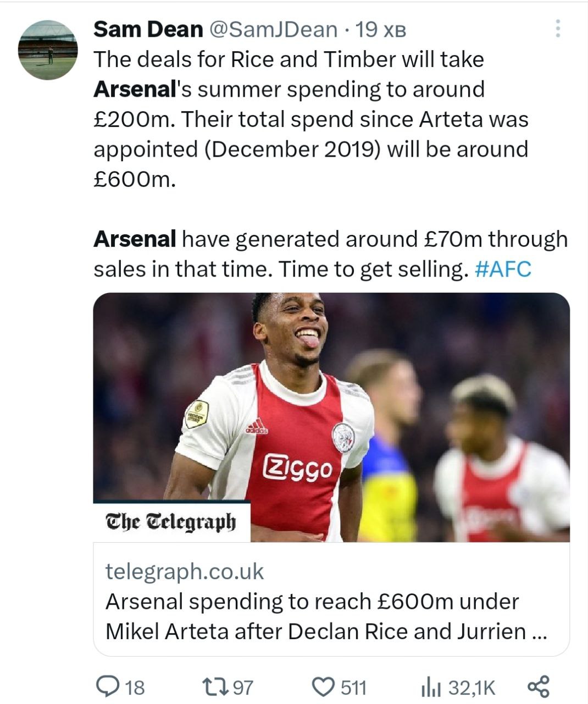The width and height of the screenshot is (588, 704).
Task: Click the telegraph.co.uk domain text
Action: tap(185, 571)
